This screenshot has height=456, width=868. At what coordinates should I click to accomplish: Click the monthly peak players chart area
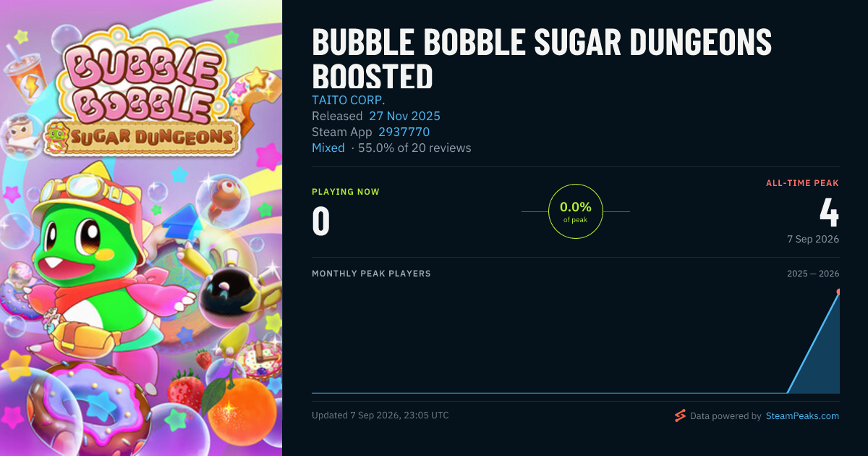pos(576,340)
